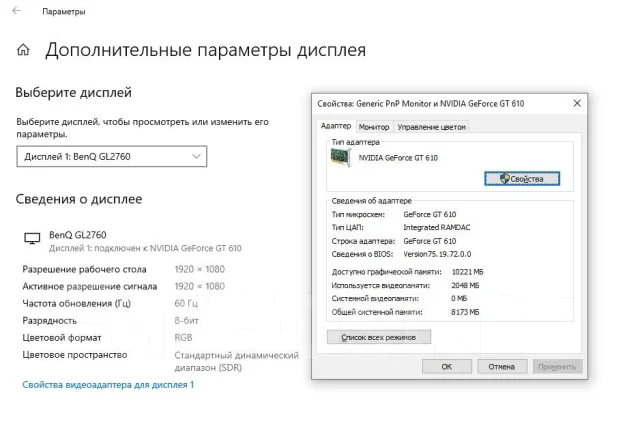Go back using the Settings back arrow

click(16, 11)
